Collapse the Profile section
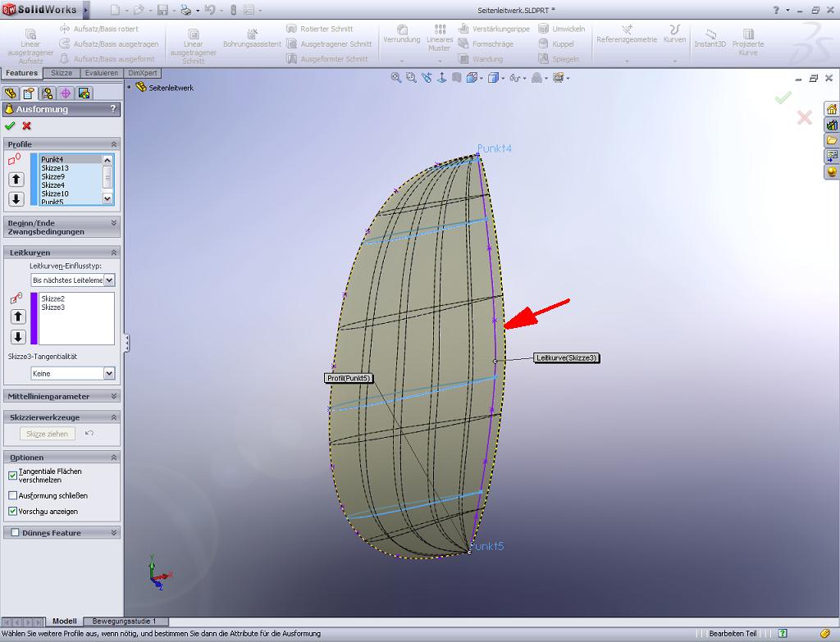 [x=113, y=144]
